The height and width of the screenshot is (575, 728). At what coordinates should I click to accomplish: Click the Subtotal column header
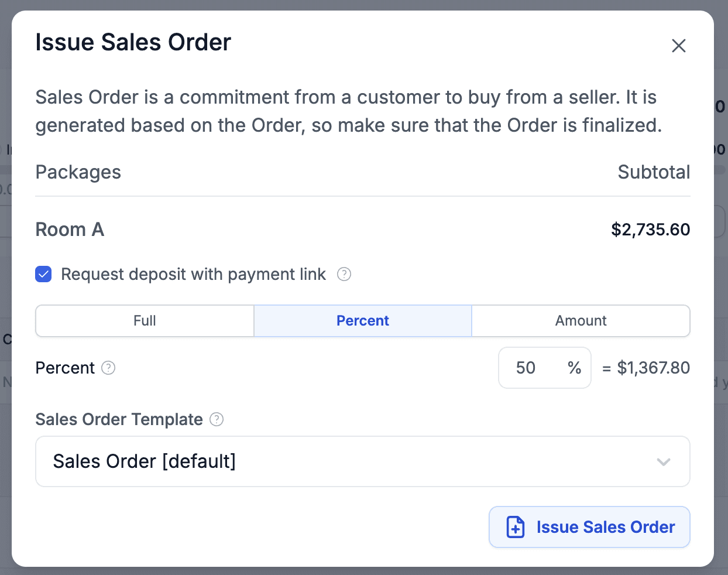click(x=654, y=172)
